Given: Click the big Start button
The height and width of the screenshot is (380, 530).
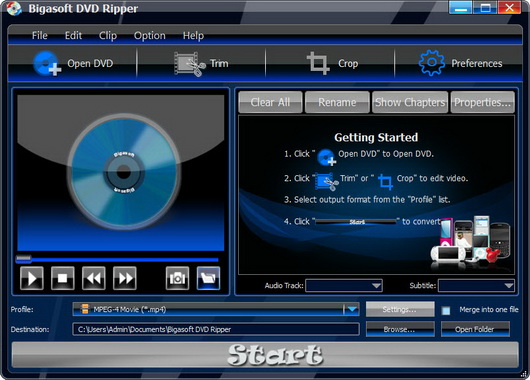Looking at the screenshot, I should [265, 355].
